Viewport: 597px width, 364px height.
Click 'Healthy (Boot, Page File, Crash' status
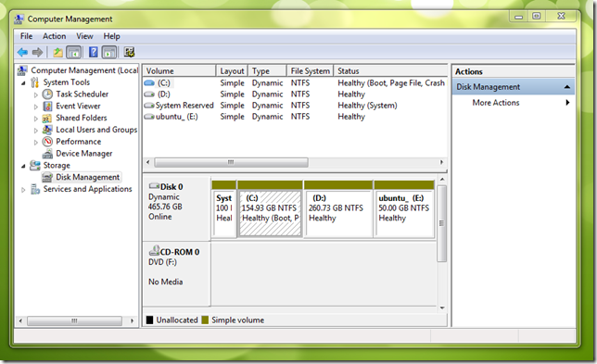[391, 83]
